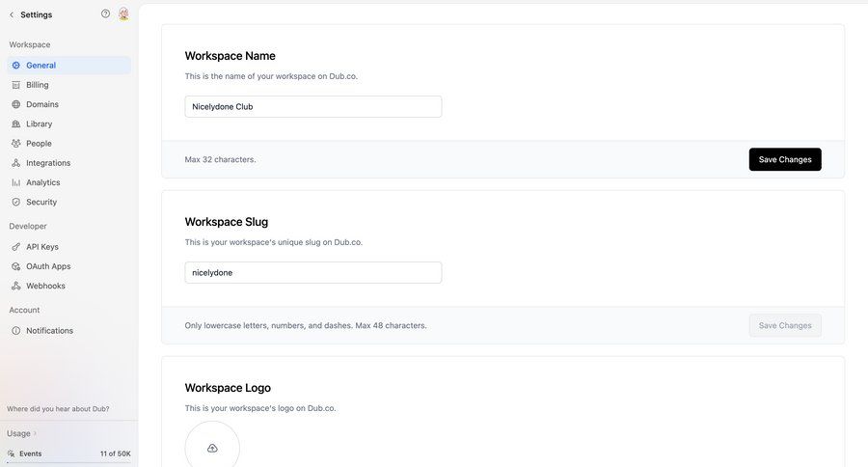Click 'Where did you hear about Dub?' link

click(58, 409)
